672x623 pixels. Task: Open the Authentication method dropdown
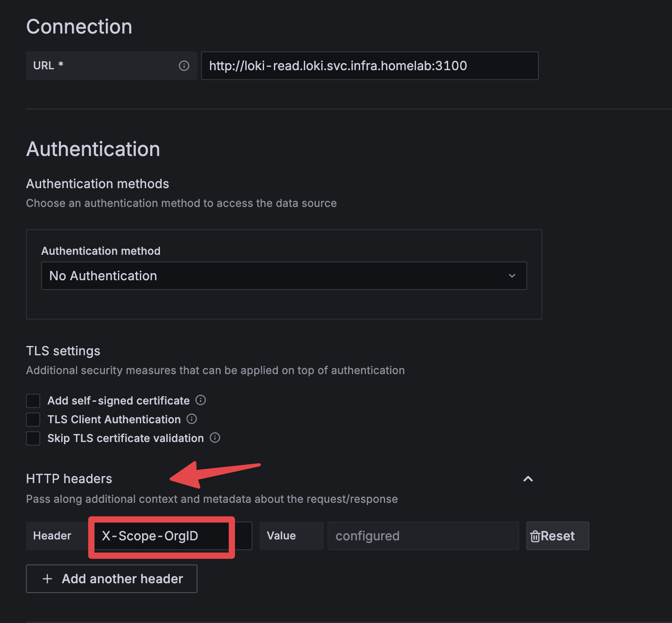pyautogui.click(x=284, y=276)
